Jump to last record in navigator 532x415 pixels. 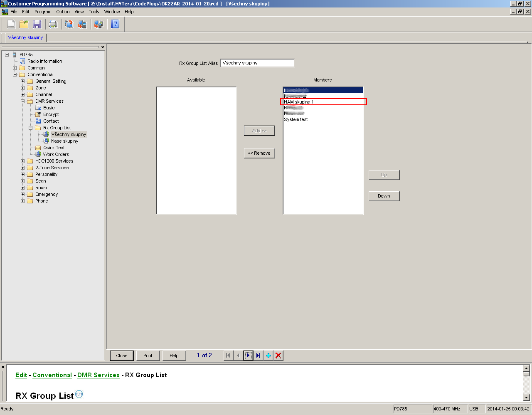click(258, 356)
